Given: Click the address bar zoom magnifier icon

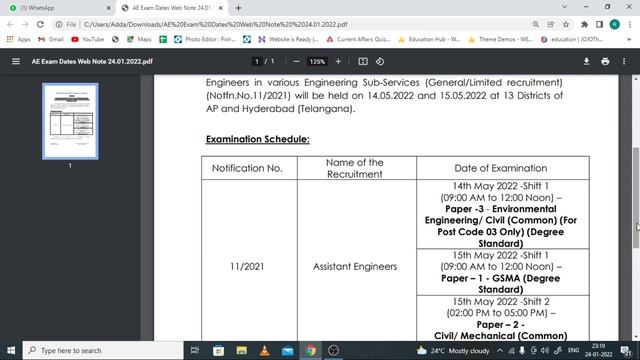Looking at the screenshot, I should 536,24.
